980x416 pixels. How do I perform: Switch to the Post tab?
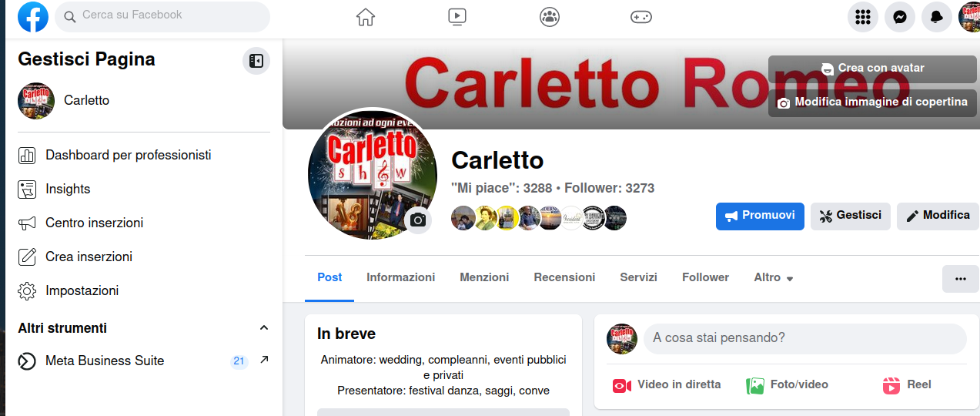[x=329, y=277]
